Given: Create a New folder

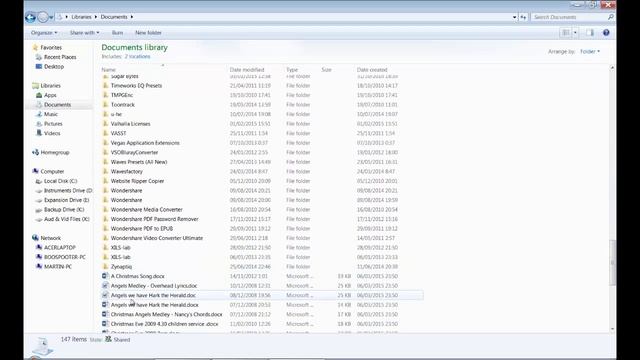Looking at the screenshot, I should (x=148, y=33).
